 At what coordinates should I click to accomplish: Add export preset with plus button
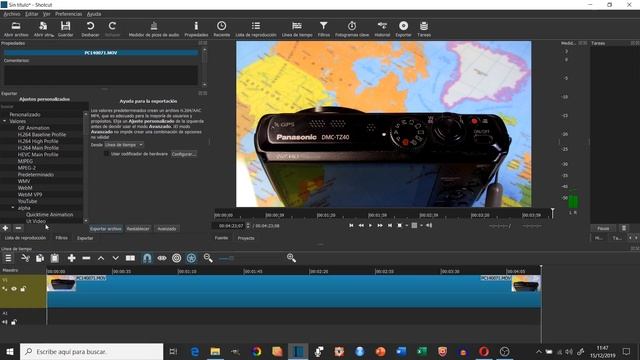(x=5, y=228)
